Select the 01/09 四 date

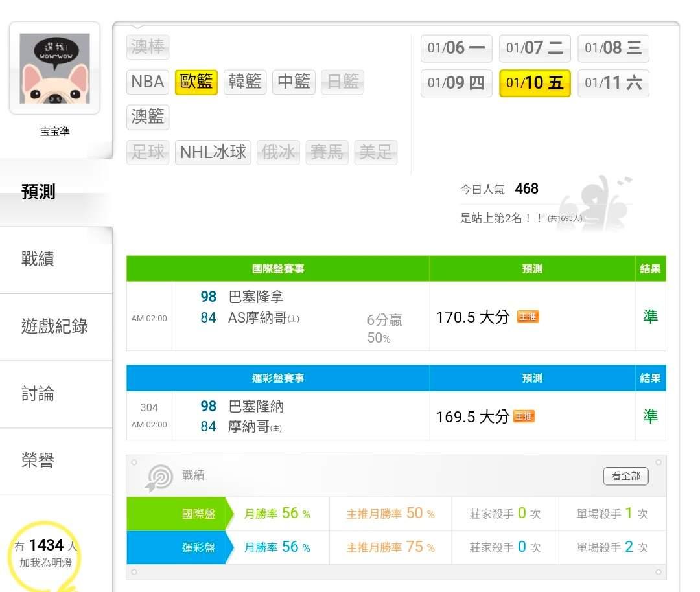coord(456,83)
